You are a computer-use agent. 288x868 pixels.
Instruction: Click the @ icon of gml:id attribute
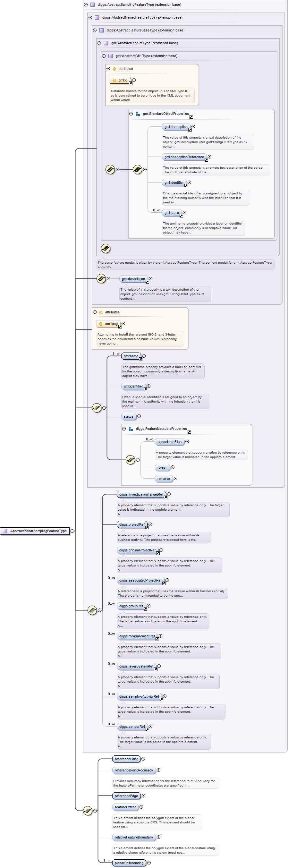point(114,81)
